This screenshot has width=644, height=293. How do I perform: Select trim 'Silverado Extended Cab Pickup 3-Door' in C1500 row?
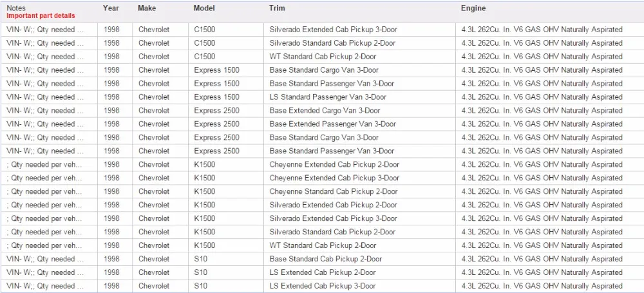point(333,30)
